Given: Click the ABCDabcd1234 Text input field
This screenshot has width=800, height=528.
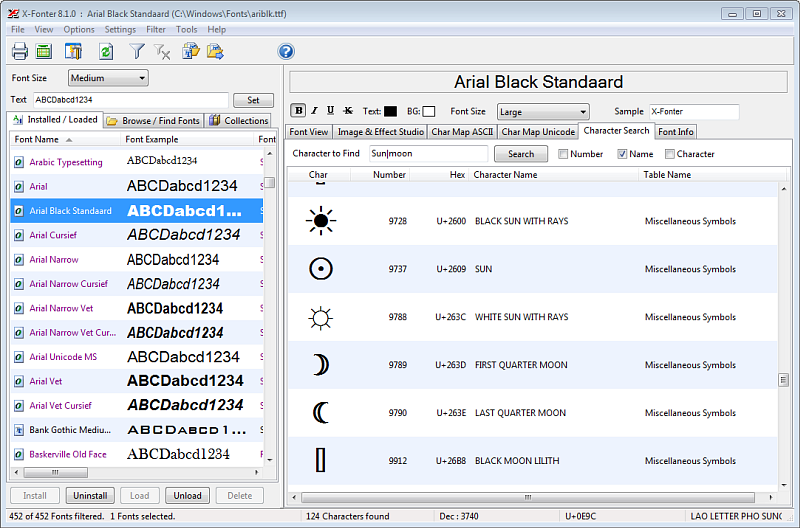Looking at the screenshot, I should [x=131, y=100].
